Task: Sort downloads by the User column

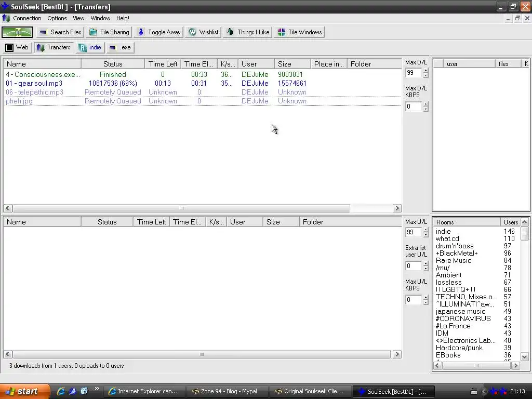Action: pyautogui.click(x=256, y=64)
